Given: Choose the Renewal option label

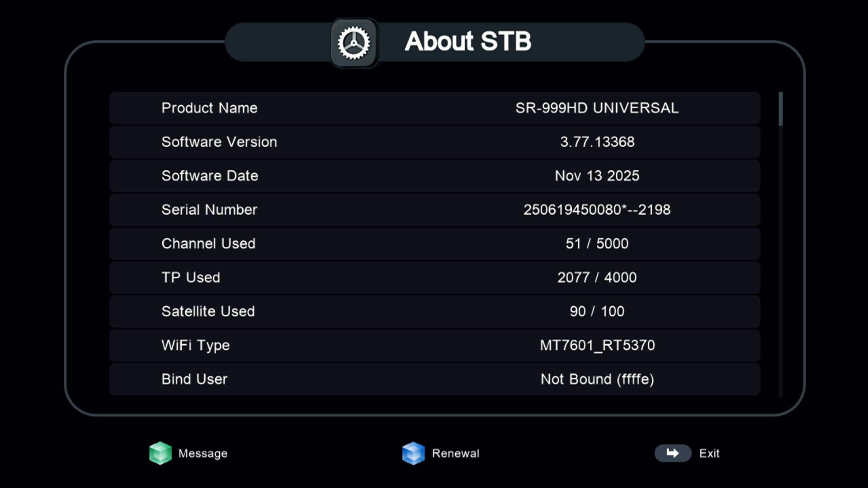Looking at the screenshot, I should pyautogui.click(x=455, y=453).
